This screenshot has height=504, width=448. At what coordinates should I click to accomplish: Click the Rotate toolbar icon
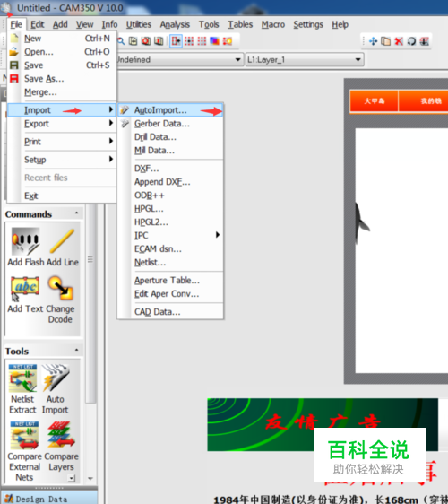point(411,41)
